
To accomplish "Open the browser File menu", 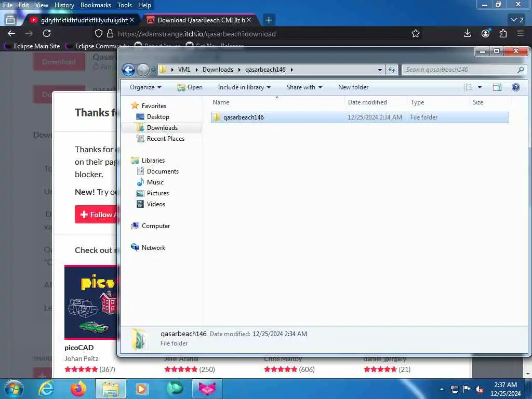I will (7, 5).
